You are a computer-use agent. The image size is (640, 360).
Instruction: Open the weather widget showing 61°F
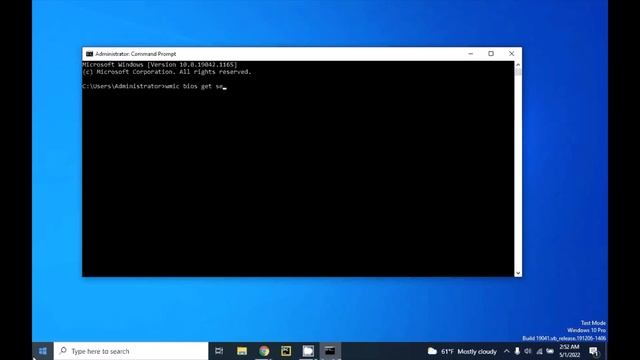click(462, 351)
